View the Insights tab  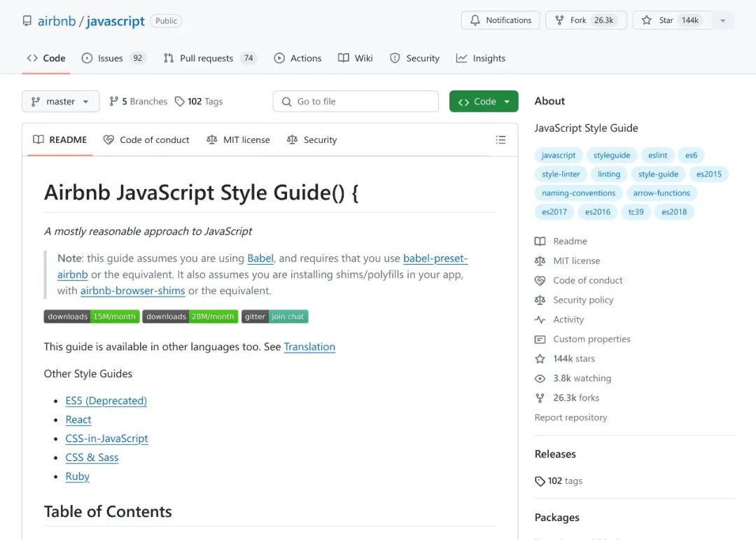point(481,58)
